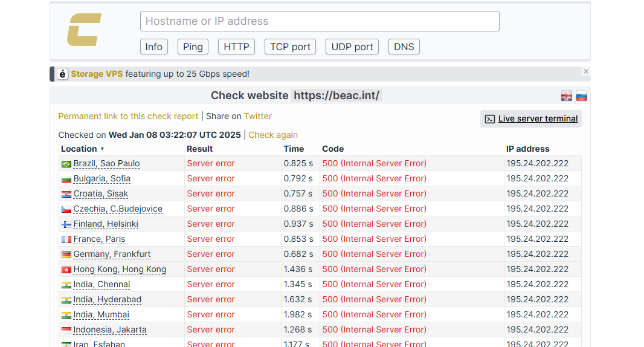Select the Ping check tab
Screen dimensions: 644x347
[193, 47]
